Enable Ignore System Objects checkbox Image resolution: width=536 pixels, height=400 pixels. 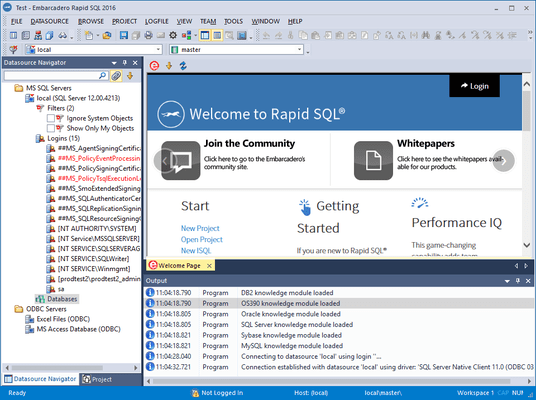coord(51,118)
